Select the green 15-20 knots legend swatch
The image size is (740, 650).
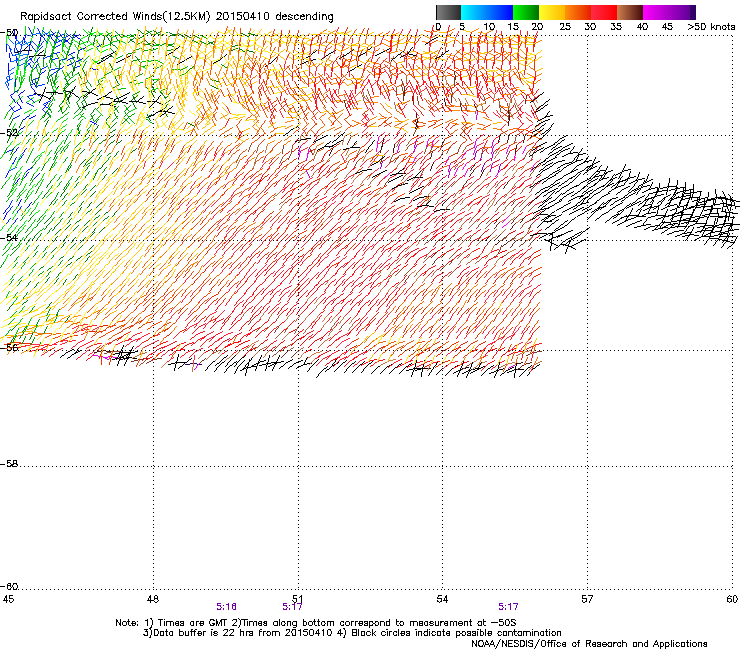526,12
